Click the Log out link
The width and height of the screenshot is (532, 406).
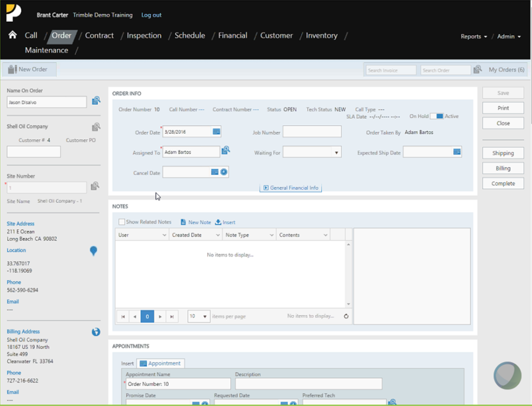151,15
